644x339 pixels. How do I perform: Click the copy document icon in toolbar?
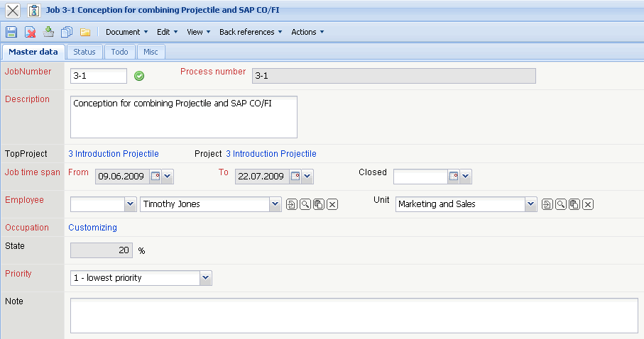click(67, 32)
